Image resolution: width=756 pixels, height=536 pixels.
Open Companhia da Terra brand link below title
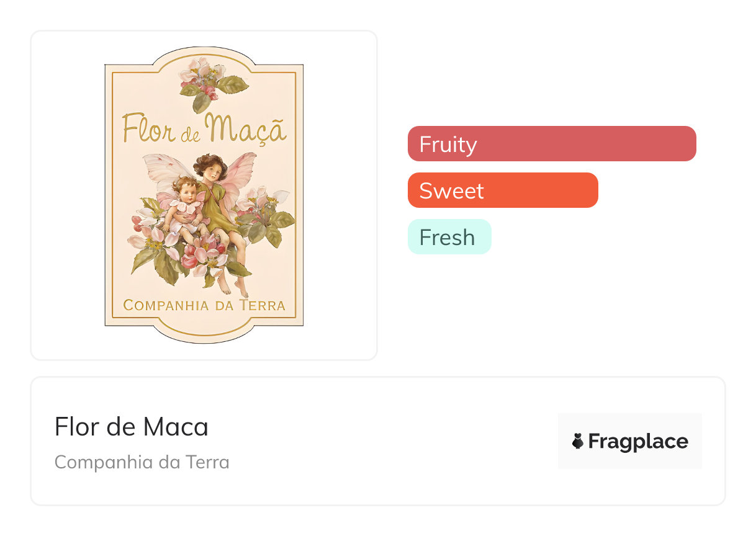click(x=142, y=462)
